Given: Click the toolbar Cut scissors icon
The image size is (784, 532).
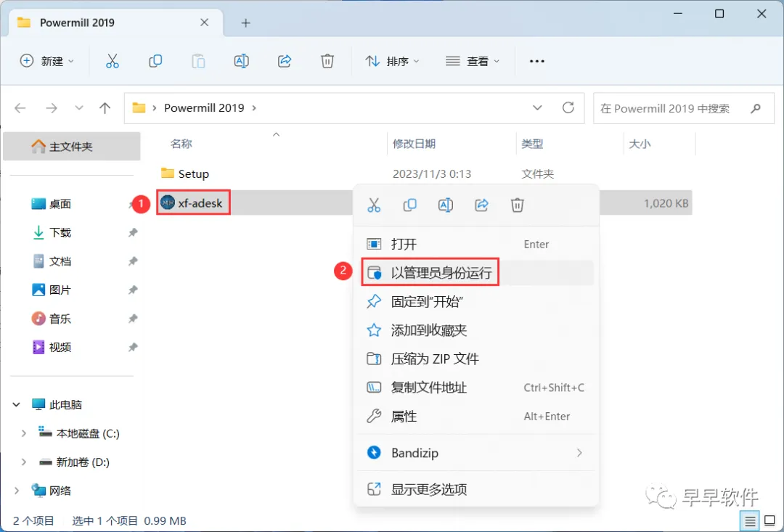Looking at the screenshot, I should click(113, 61).
